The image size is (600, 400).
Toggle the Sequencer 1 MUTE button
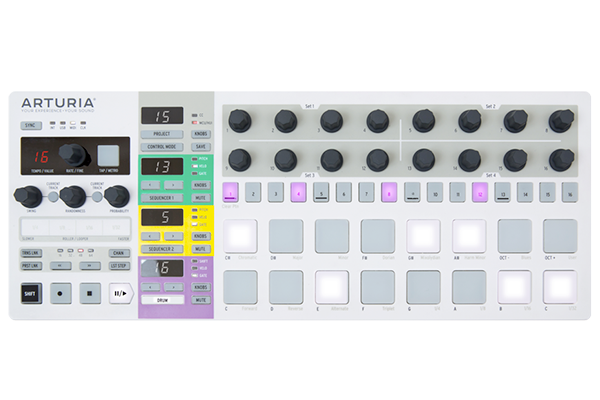click(x=201, y=198)
